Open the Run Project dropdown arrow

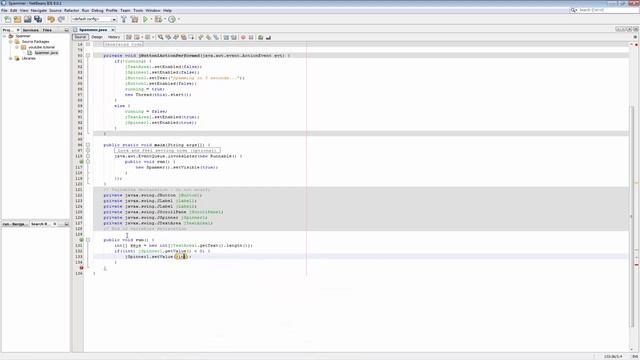pyautogui.click(x=151, y=19)
